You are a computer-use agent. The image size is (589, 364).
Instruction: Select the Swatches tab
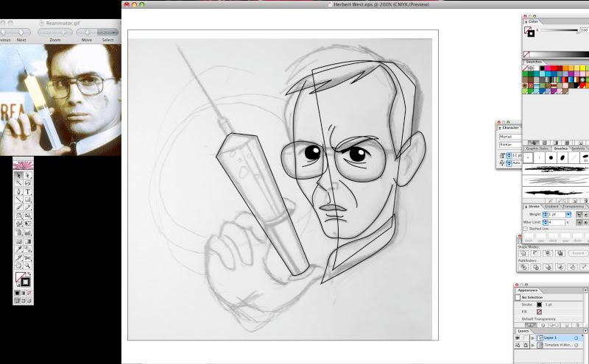click(533, 62)
